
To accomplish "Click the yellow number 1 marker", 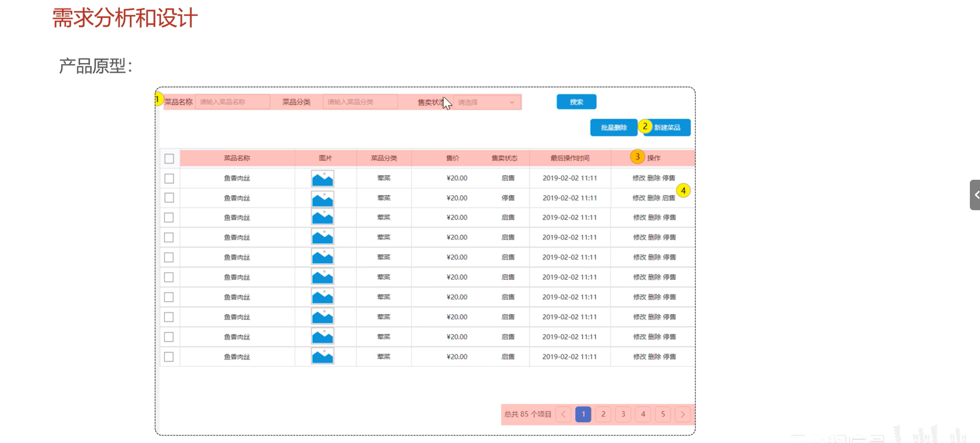I will tap(158, 99).
